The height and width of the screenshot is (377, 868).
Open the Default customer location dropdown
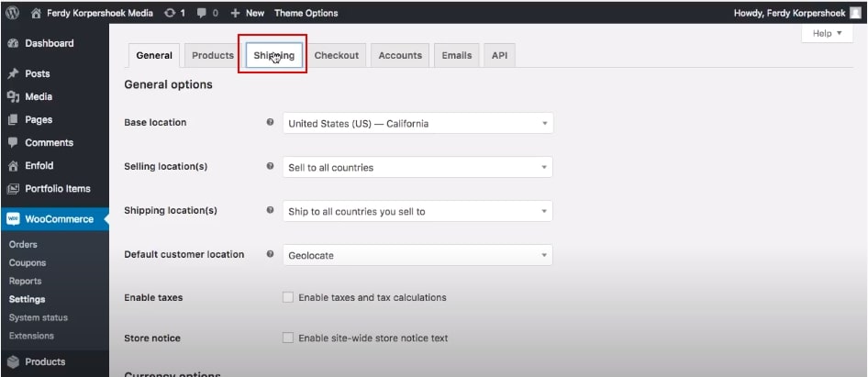(418, 255)
